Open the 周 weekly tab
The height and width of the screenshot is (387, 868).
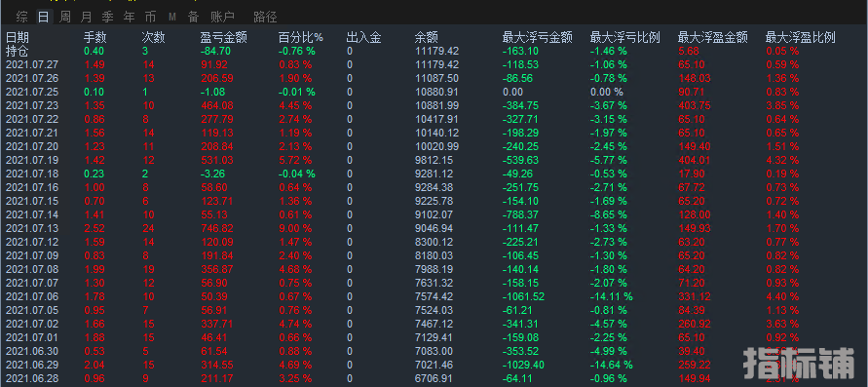tap(64, 17)
